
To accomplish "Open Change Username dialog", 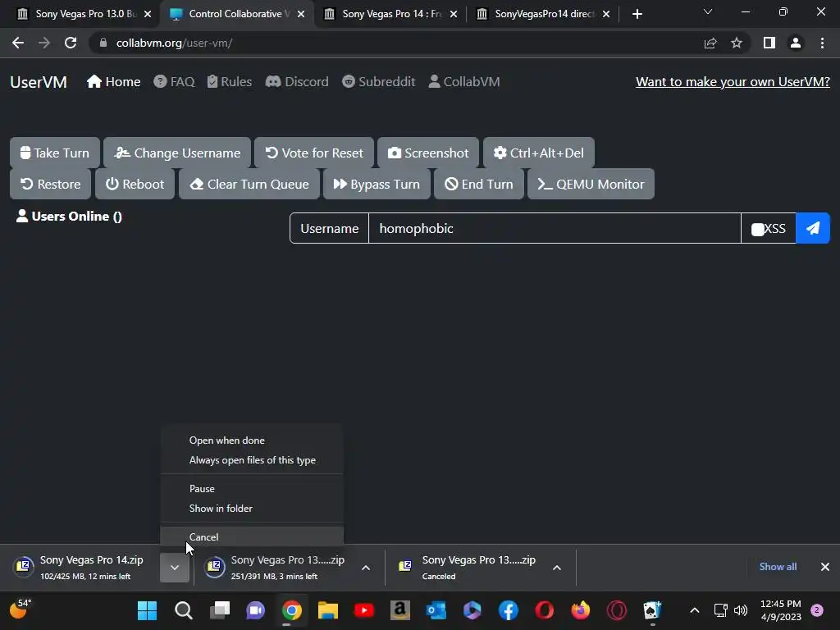I will pyautogui.click(x=177, y=153).
